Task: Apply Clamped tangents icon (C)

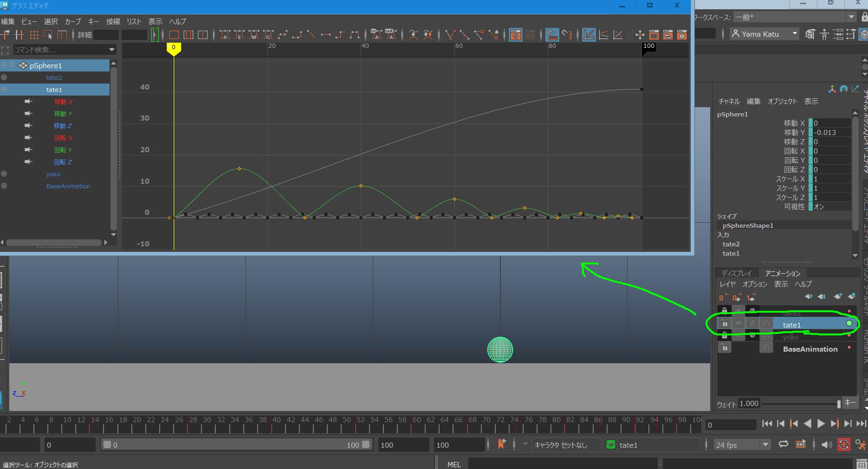Action: coord(268,35)
